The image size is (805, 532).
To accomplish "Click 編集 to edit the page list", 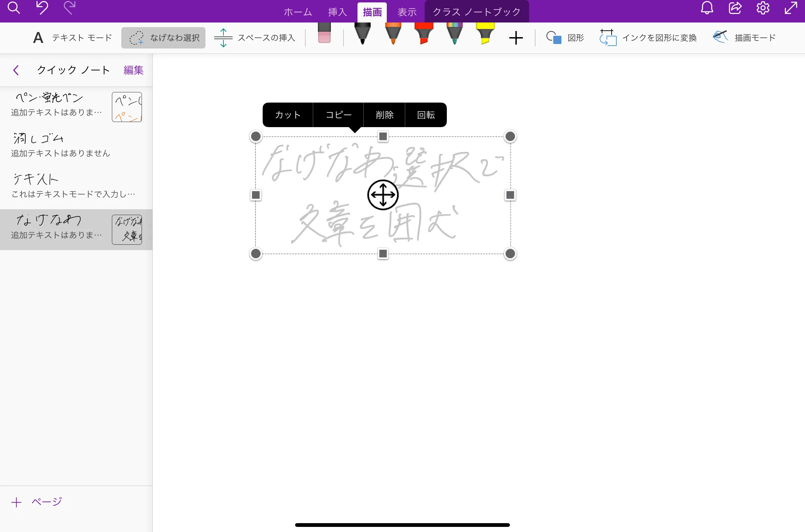I will [133, 70].
